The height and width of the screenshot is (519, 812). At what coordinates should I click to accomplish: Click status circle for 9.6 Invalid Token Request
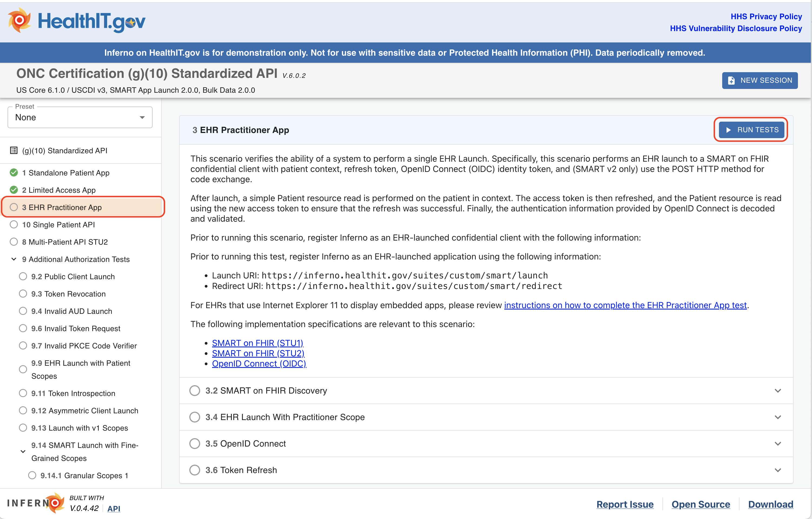[23, 328]
